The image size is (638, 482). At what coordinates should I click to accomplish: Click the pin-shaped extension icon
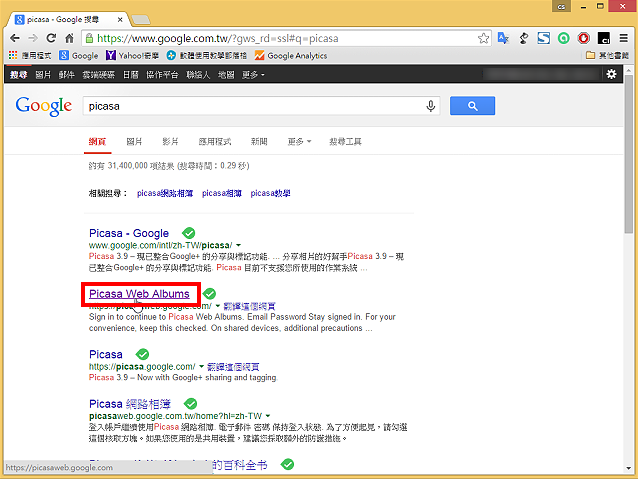click(524, 38)
